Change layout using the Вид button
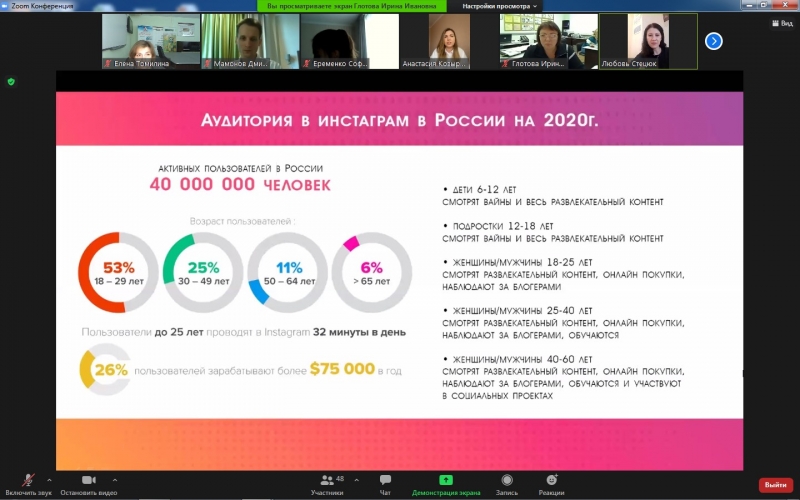This screenshot has height=500, width=800. coord(782,23)
